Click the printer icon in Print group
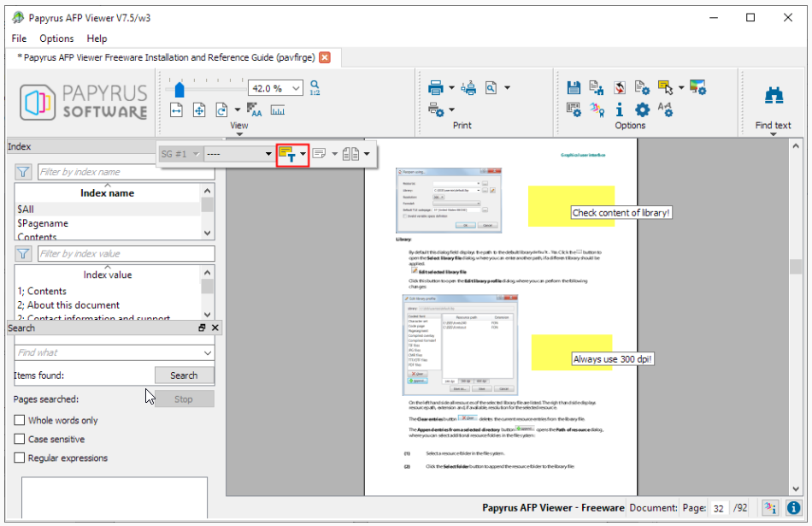812x526 pixels. coord(436,88)
